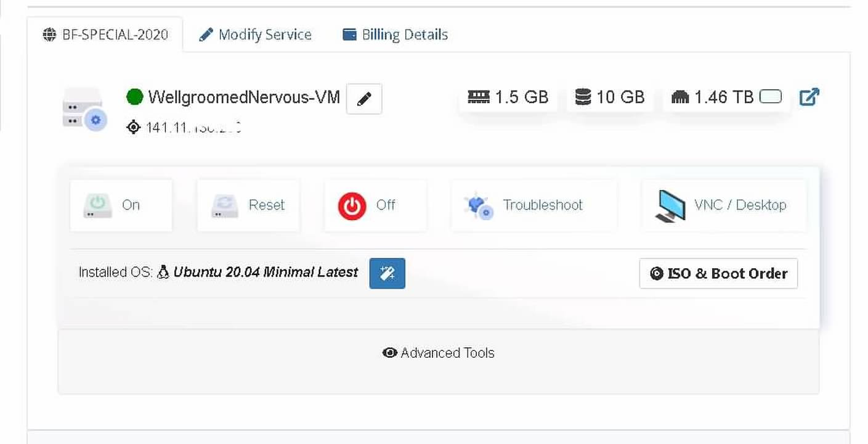Open the external link icon

click(809, 97)
